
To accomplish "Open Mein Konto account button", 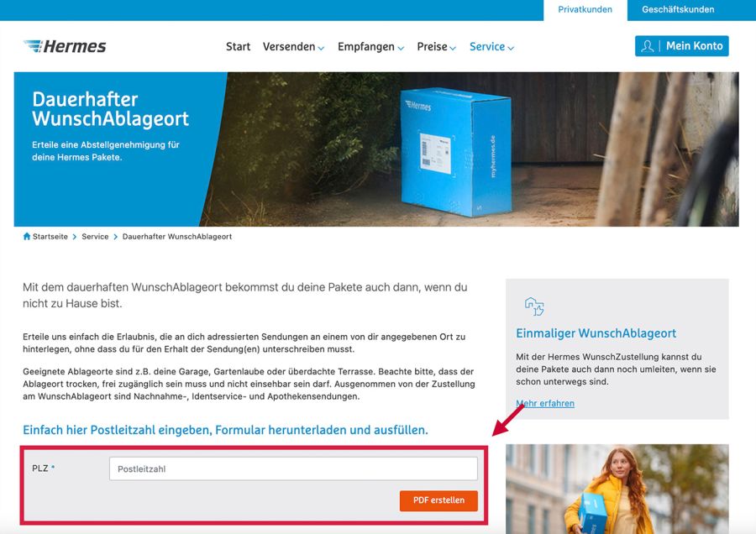I will click(682, 46).
